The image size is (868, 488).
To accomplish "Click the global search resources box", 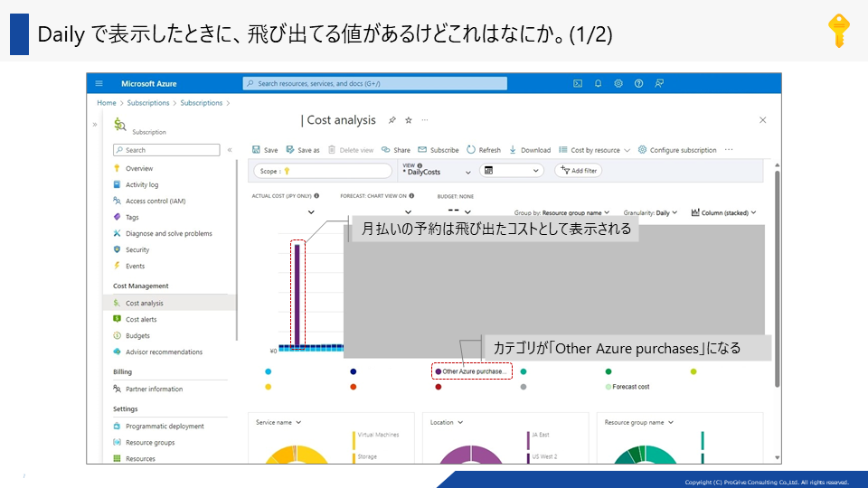I will 374,83.
